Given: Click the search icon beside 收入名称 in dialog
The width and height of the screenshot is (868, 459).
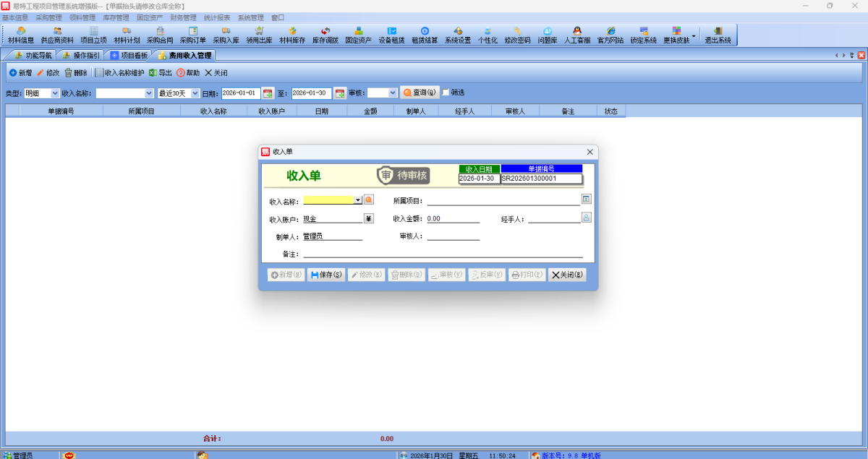Looking at the screenshot, I should coord(369,200).
